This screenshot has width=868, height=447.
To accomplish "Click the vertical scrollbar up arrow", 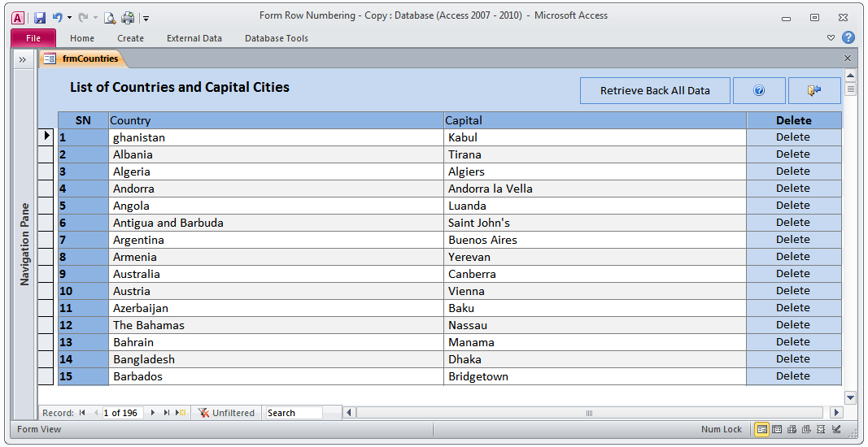I will [x=850, y=74].
